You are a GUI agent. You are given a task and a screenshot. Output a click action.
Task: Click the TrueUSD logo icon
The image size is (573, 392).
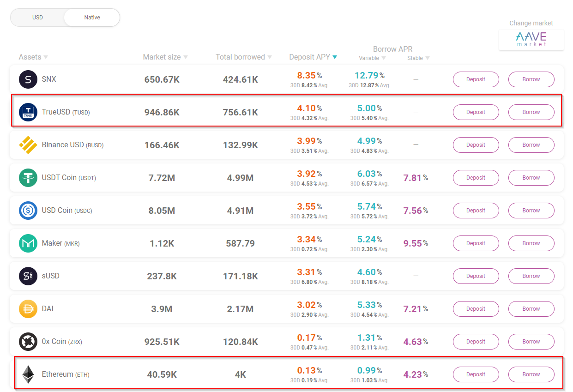(x=28, y=112)
